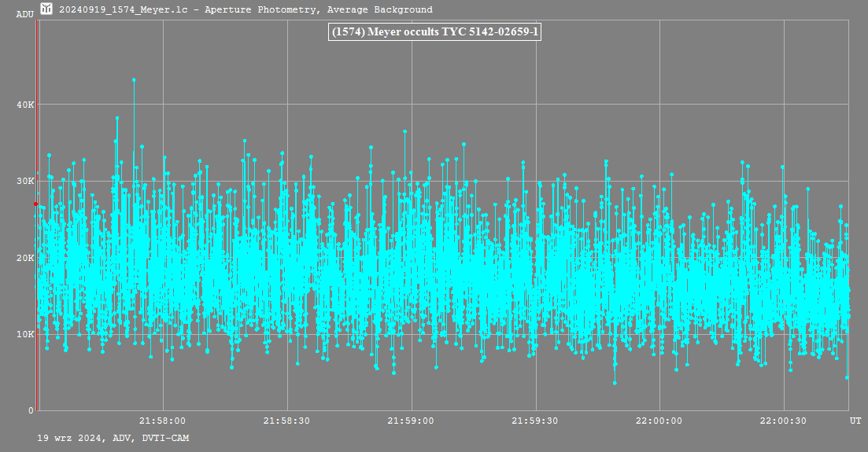Screen dimensions: 868x452
Task: Click the '19 wrz 2024, ADV, DVTI-CAM' footer text
Action: 113,438
